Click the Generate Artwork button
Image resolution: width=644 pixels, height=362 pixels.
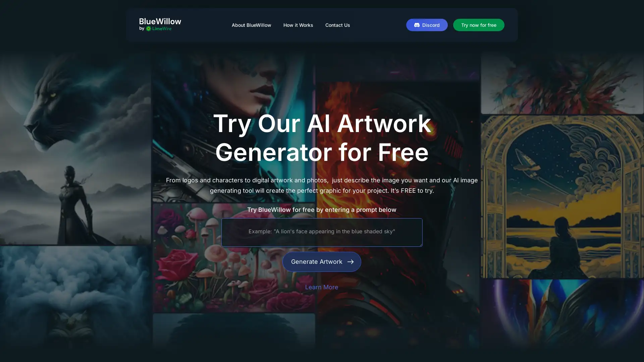[x=322, y=262]
